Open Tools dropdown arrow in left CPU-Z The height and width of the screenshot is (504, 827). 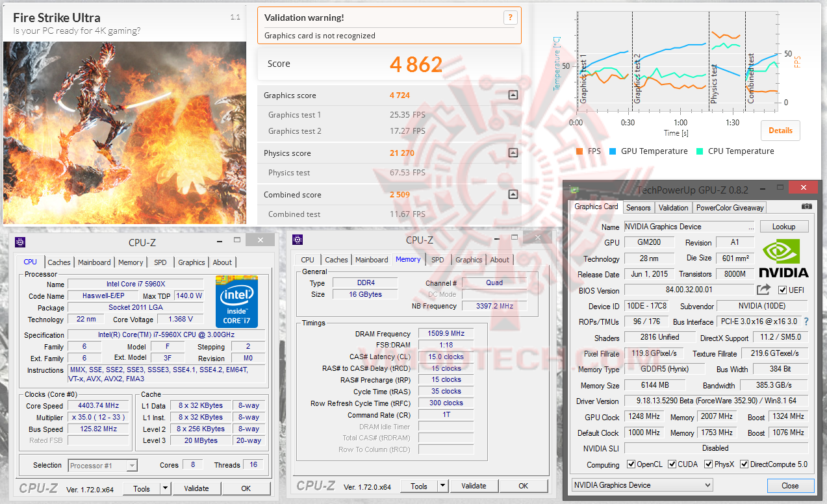[x=165, y=488]
